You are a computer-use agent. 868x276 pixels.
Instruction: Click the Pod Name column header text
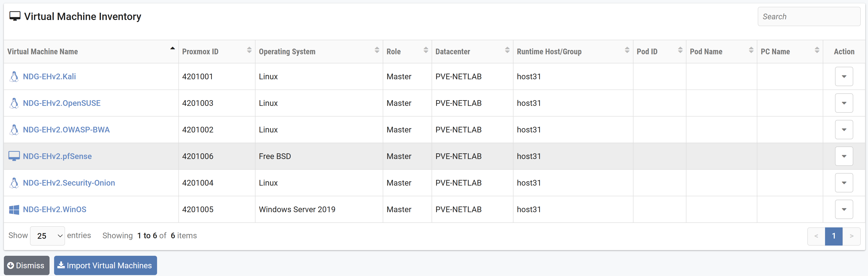point(706,52)
